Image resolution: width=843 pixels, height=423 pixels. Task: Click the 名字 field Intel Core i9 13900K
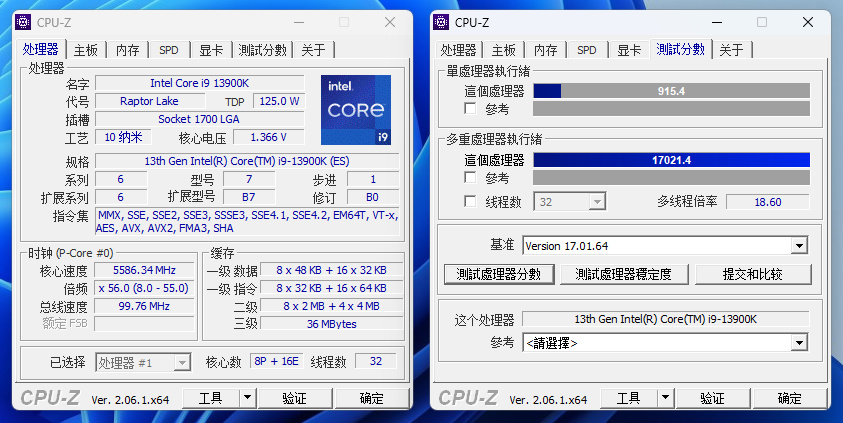[199, 83]
